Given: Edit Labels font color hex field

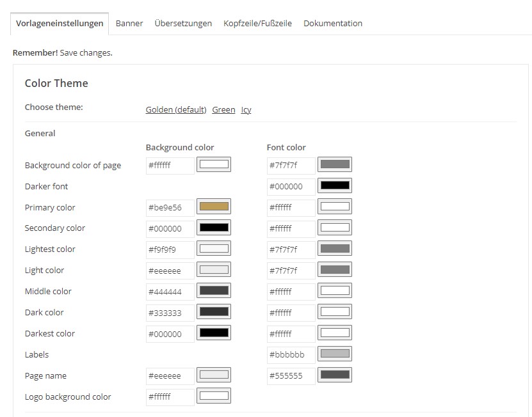Looking at the screenshot, I should pos(291,354).
